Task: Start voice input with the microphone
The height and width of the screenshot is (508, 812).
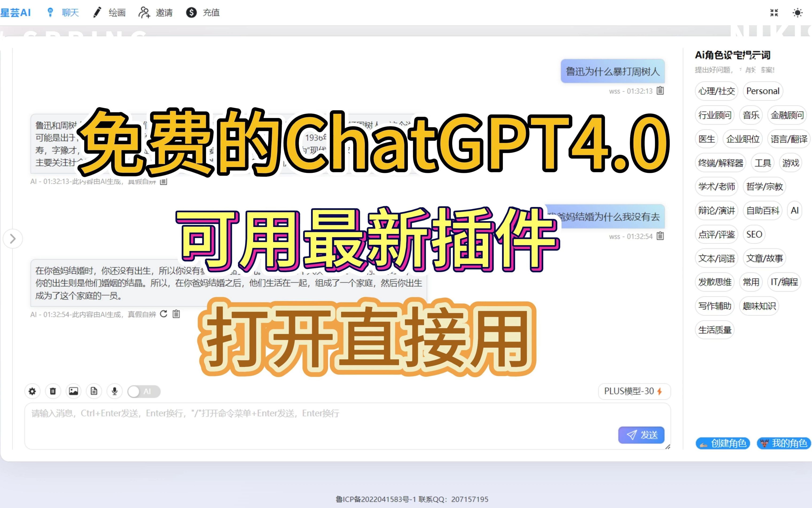Action: click(x=115, y=391)
